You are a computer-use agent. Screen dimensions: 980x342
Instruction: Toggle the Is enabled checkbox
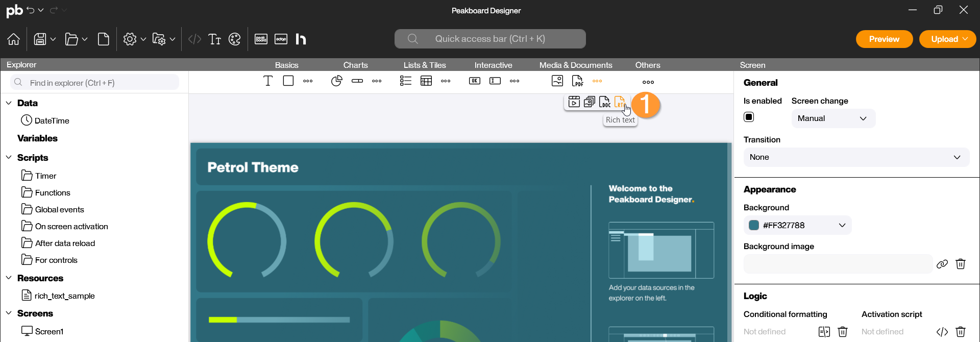[x=749, y=117]
